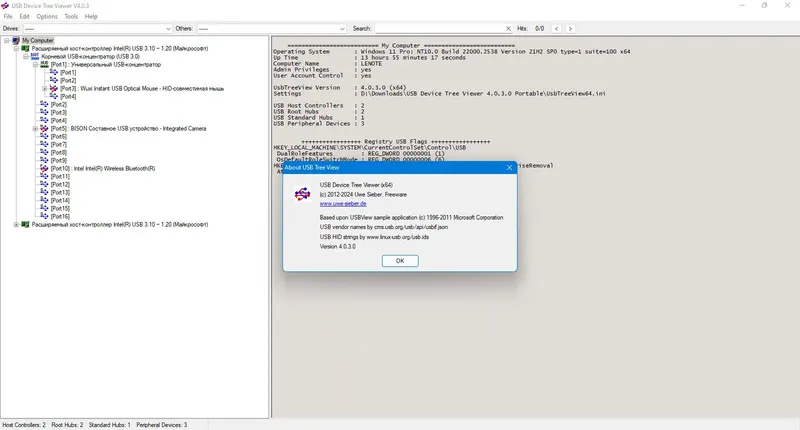Screen dimensions: 800x430
Task: Collapse the Корневой USB-концентратор node
Action: tap(26, 57)
